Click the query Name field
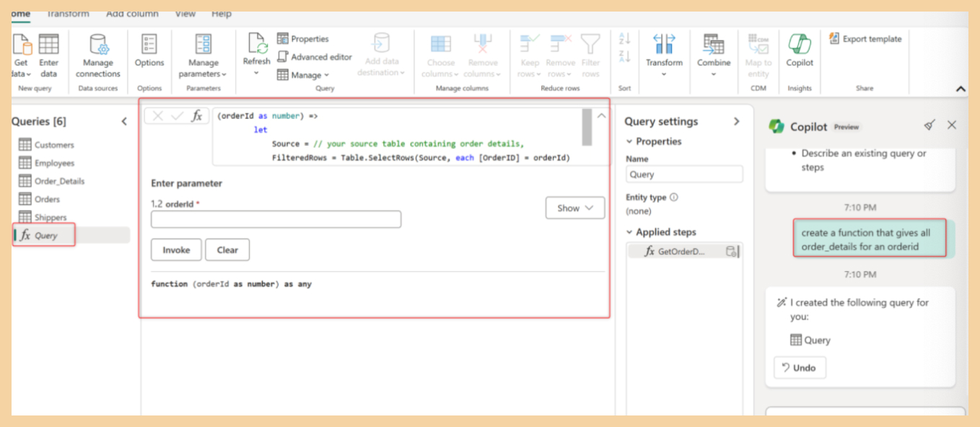 pyautogui.click(x=684, y=174)
